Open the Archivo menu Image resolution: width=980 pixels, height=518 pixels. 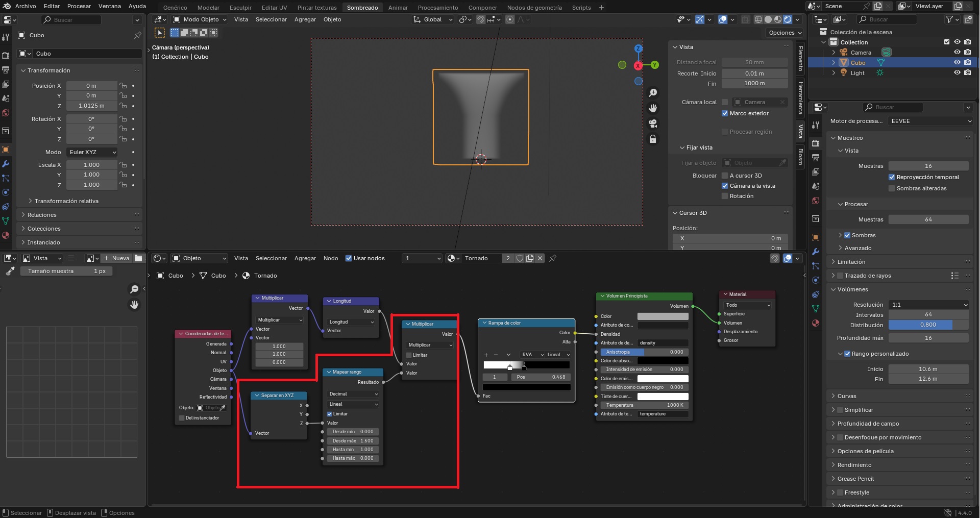(26, 6)
